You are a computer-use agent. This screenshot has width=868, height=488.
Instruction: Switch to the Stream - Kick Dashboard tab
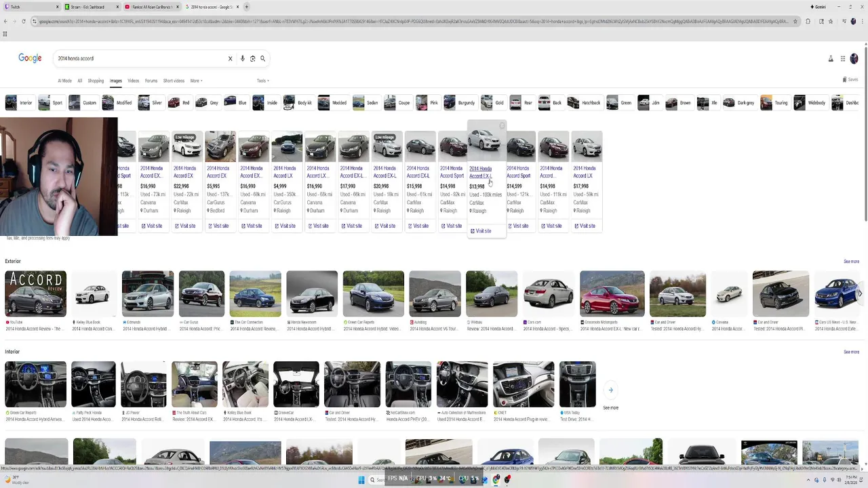point(90,7)
